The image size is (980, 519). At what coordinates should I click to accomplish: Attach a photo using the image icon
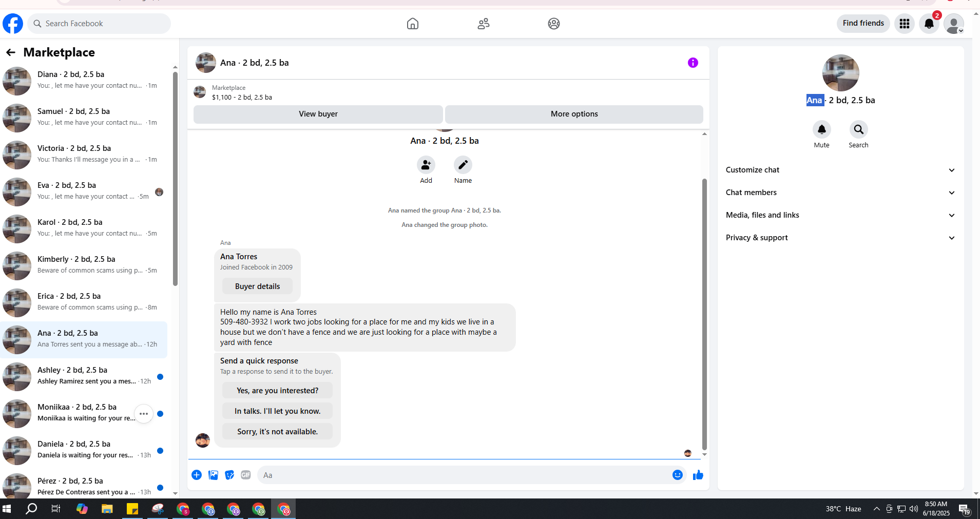(214, 475)
